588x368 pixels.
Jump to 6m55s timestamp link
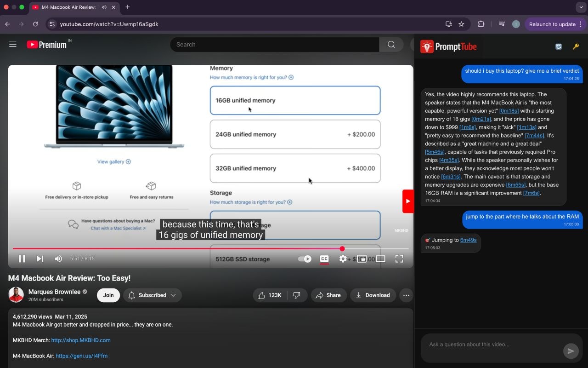tap(515, 185)
